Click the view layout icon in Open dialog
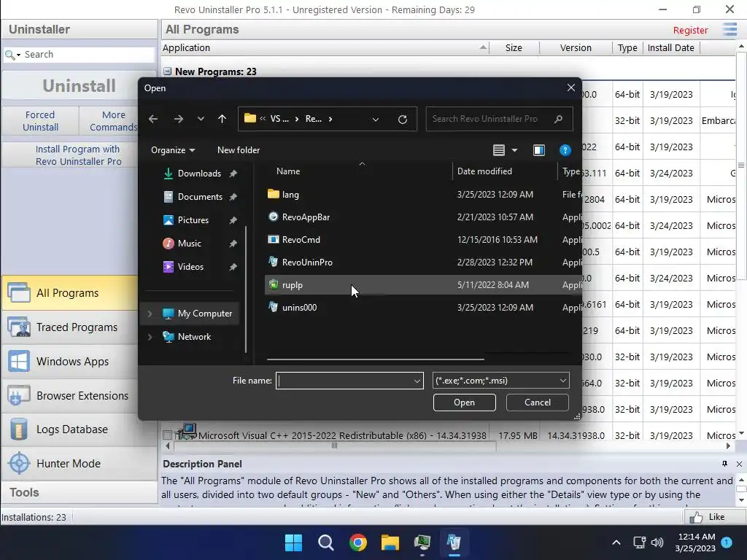This screenshot has height=560, width=747. coord(499,150)
